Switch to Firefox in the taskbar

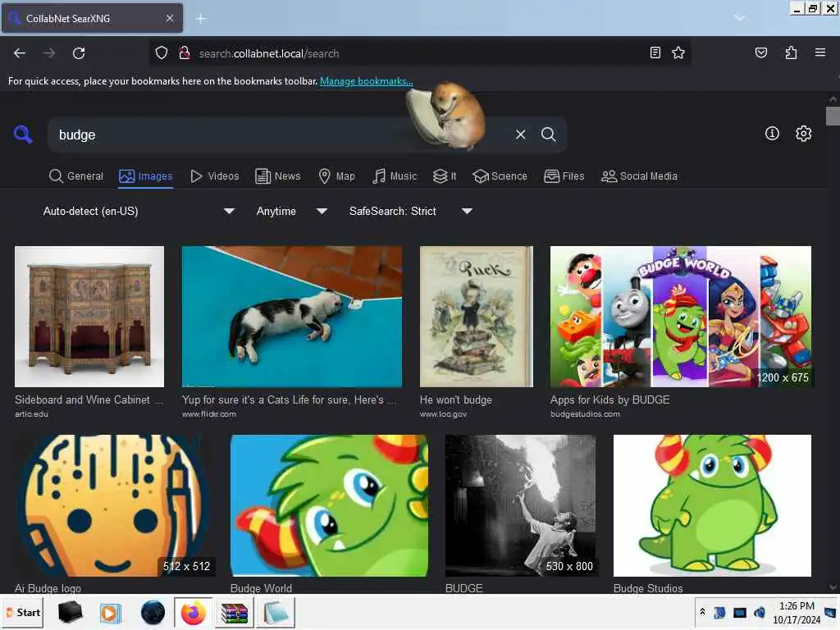coord(194,612)
